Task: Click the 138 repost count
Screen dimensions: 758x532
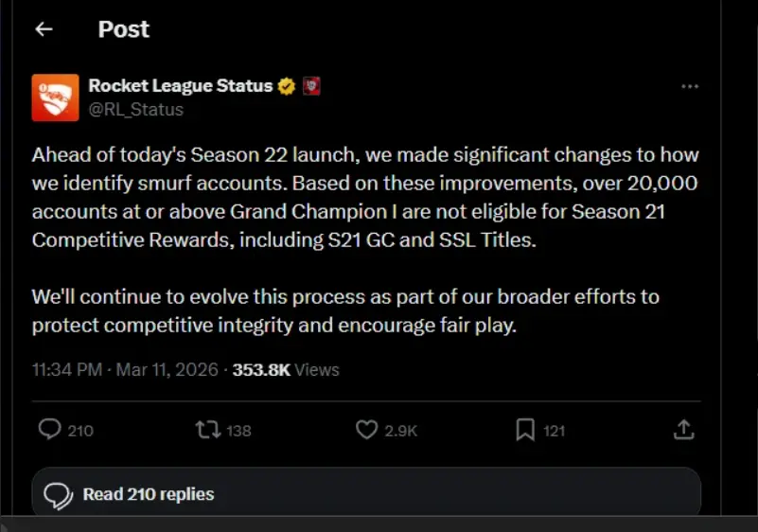Action: [239, 431]
